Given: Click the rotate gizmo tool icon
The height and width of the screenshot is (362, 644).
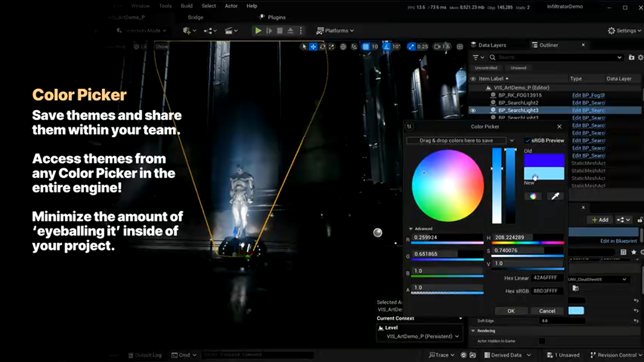Looking at the screenshot, I should pyautogui.click(x=323, y=47).
